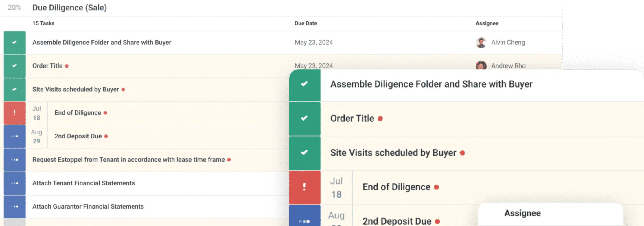The height and width of the screenshot is (226, 644).
Task: Click the Assignee column header in task list
Action: tap(487, 23)
